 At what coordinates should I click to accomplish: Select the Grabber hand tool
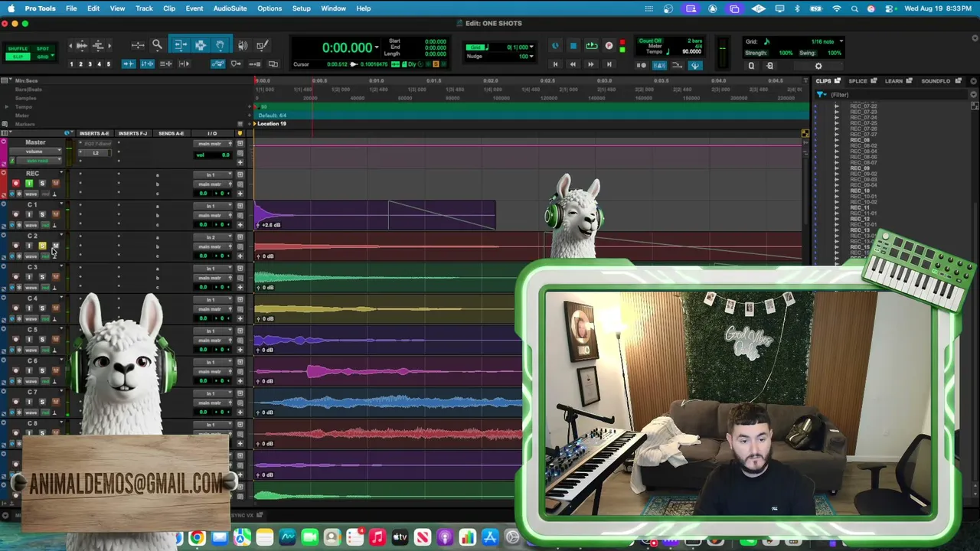point(220,46)
